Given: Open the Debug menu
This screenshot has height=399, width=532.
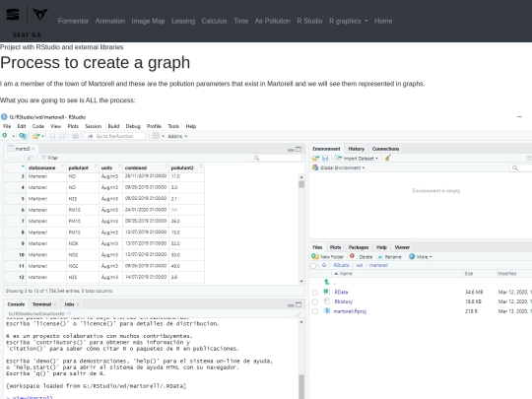Looking at the screenshot, I should click(133, 126).
